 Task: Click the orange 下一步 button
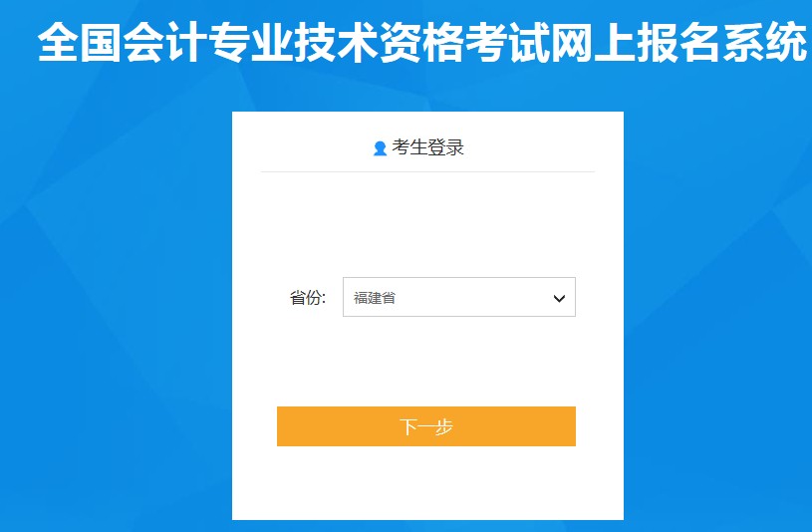click(426, 426)
